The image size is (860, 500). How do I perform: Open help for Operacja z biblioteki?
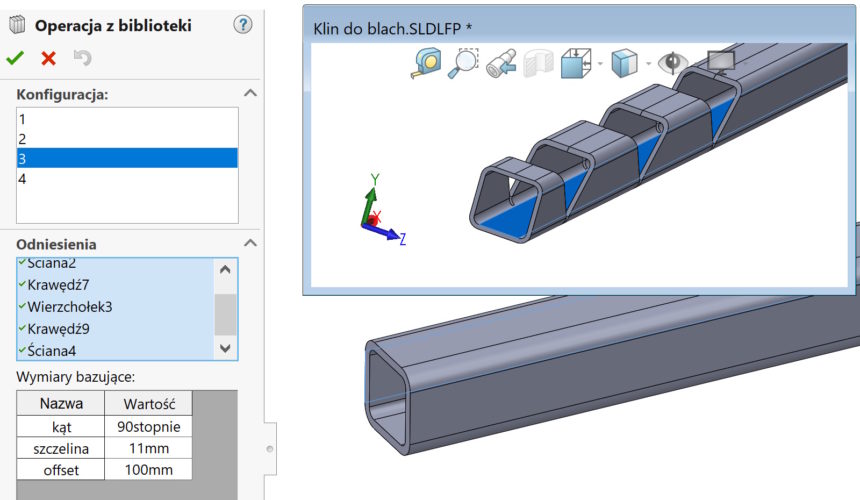243,25
